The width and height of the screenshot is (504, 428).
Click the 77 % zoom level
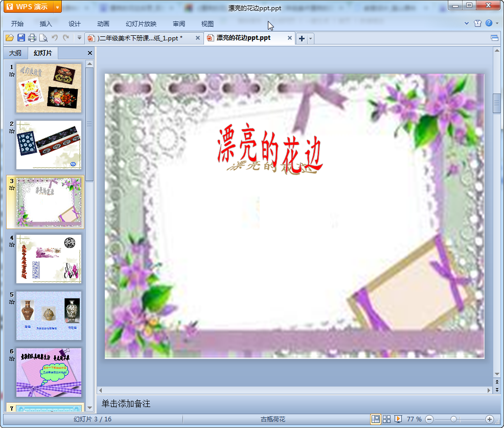(x=414, y=419)
